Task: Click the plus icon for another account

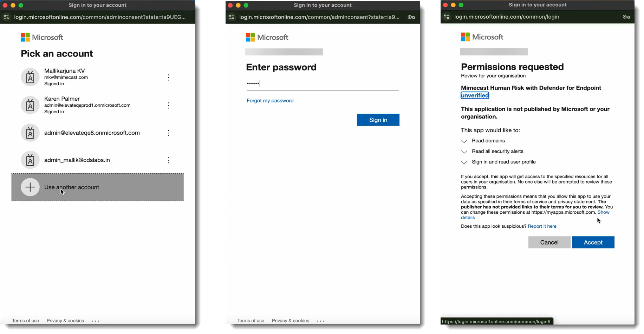Action: pyautogui.click(x=30, y=187)
